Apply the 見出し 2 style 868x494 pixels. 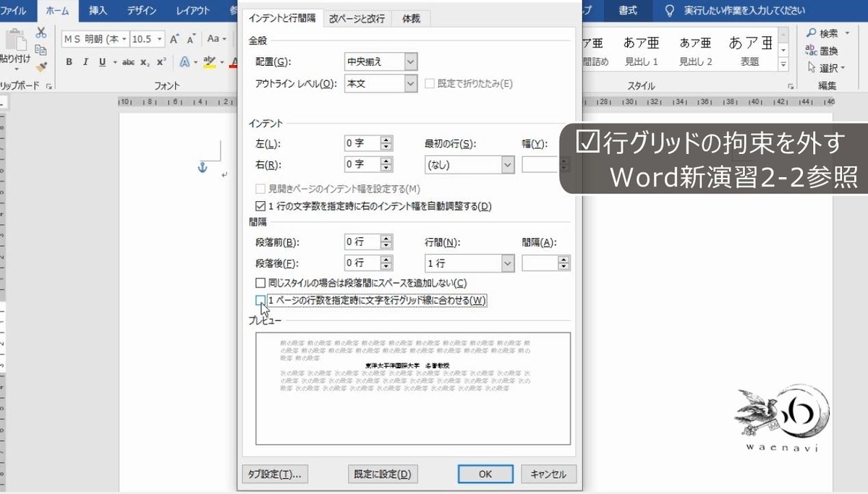(x=696, y=51)
